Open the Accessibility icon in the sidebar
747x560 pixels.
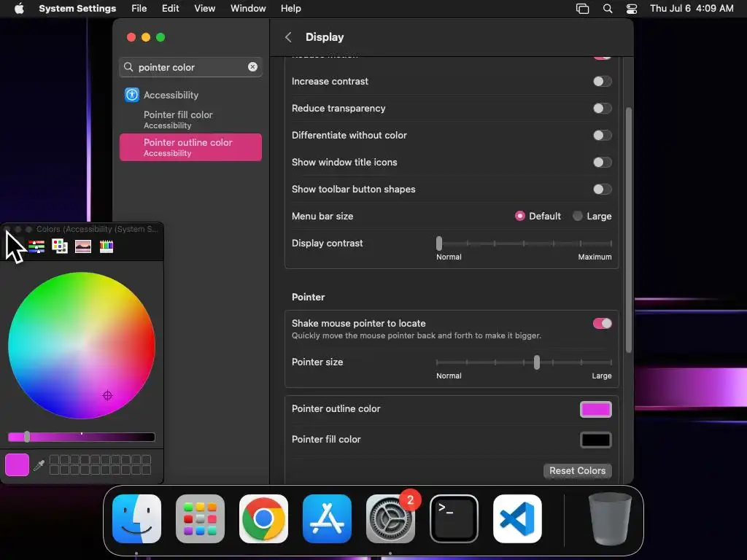click(132, 95)
